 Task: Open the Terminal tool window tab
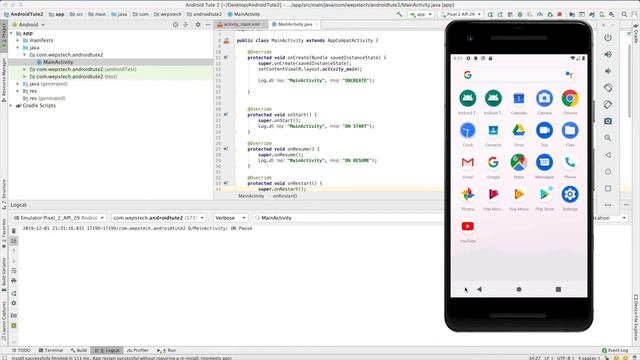click(x=51, y=350)
